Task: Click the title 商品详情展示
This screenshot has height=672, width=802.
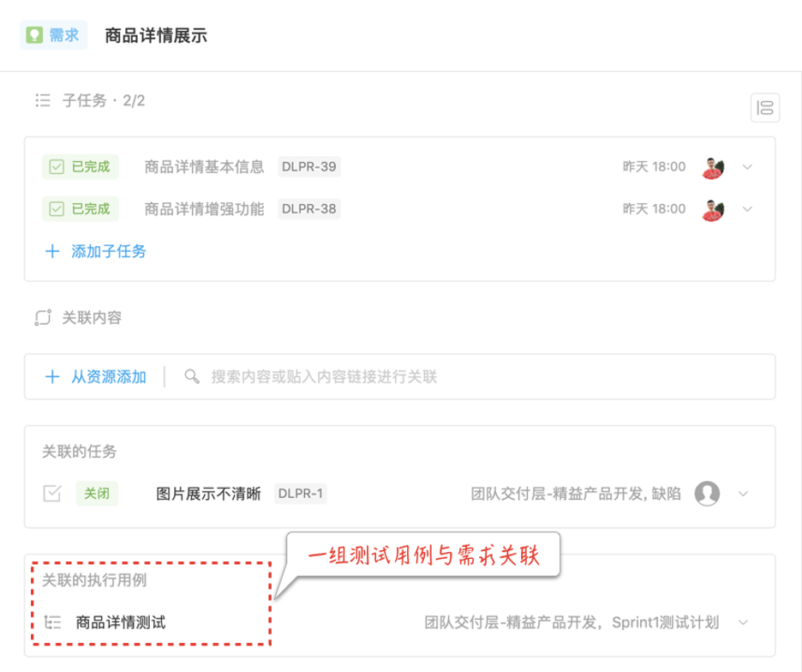Action: click(x=156, y=36)
